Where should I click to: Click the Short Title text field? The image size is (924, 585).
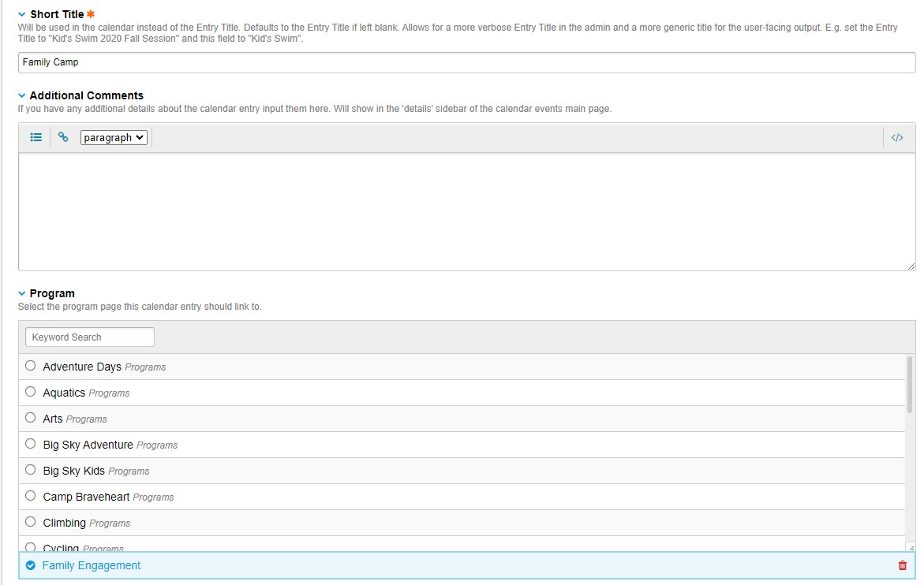(466, 62)
